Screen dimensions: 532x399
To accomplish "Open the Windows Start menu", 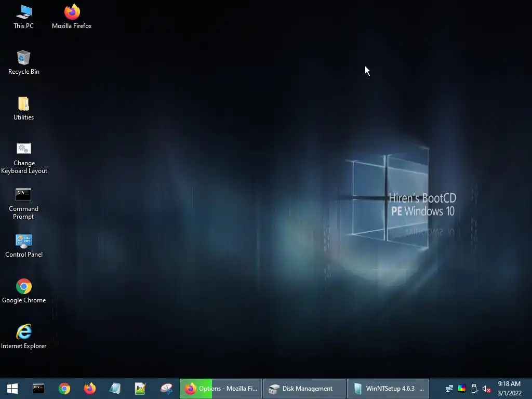I will pyautogui.click(x=12, y=389).
